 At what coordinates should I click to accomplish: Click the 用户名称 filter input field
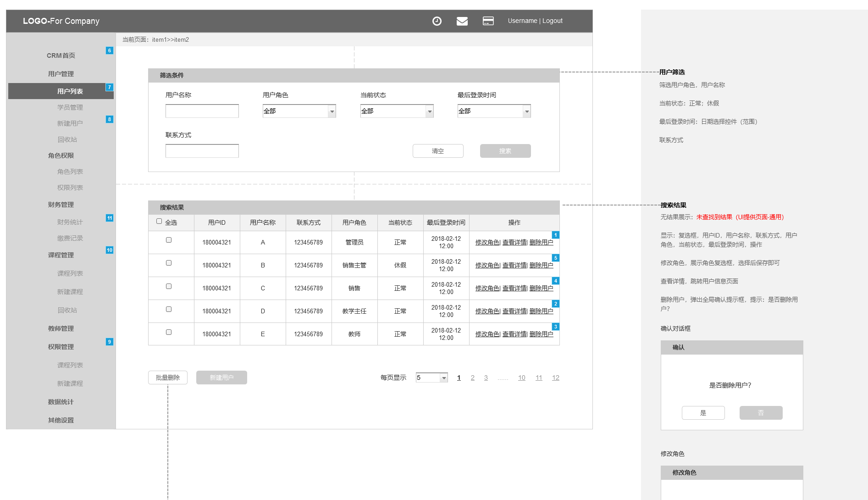tap(202, 111)
